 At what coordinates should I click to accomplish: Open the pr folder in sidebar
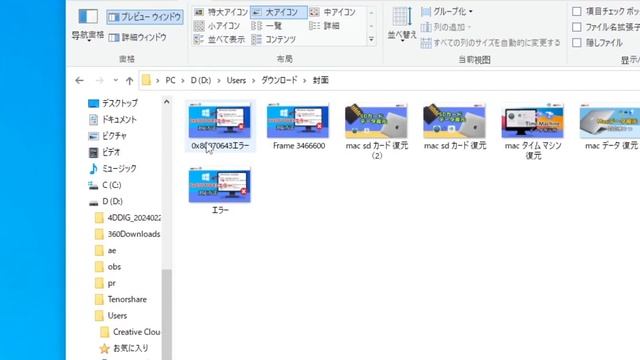pyautogui.click(x=105, y=283)
